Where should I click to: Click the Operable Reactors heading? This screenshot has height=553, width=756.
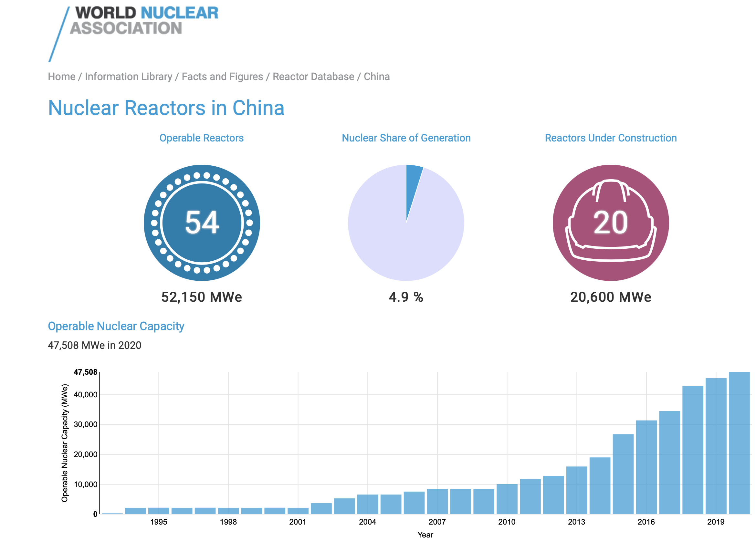point(202,138)
